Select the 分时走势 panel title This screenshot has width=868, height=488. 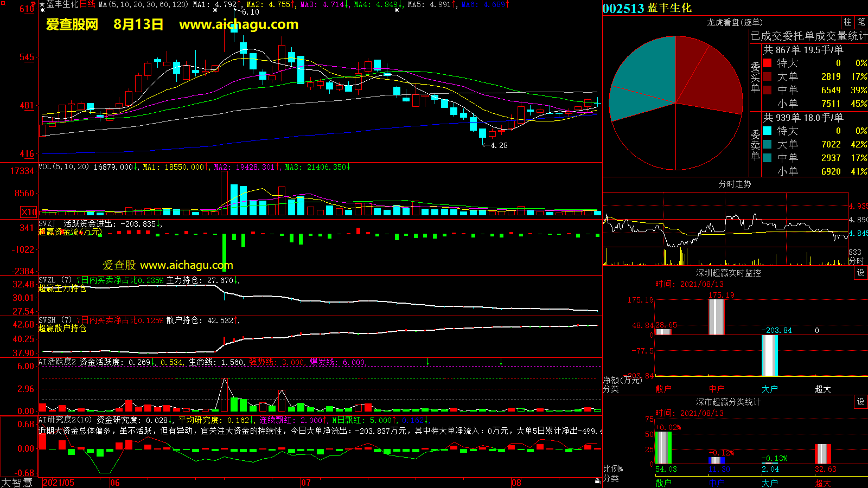(735, 184)
